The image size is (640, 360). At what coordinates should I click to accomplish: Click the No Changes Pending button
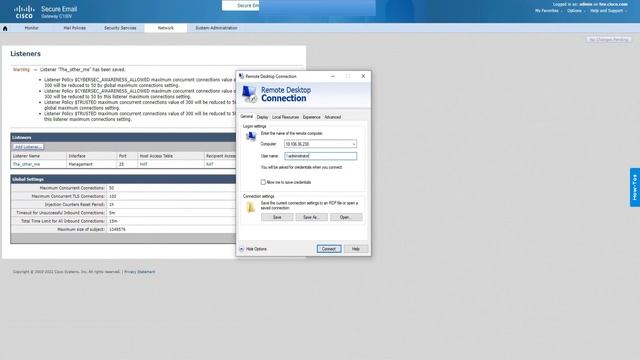(609, 40)
